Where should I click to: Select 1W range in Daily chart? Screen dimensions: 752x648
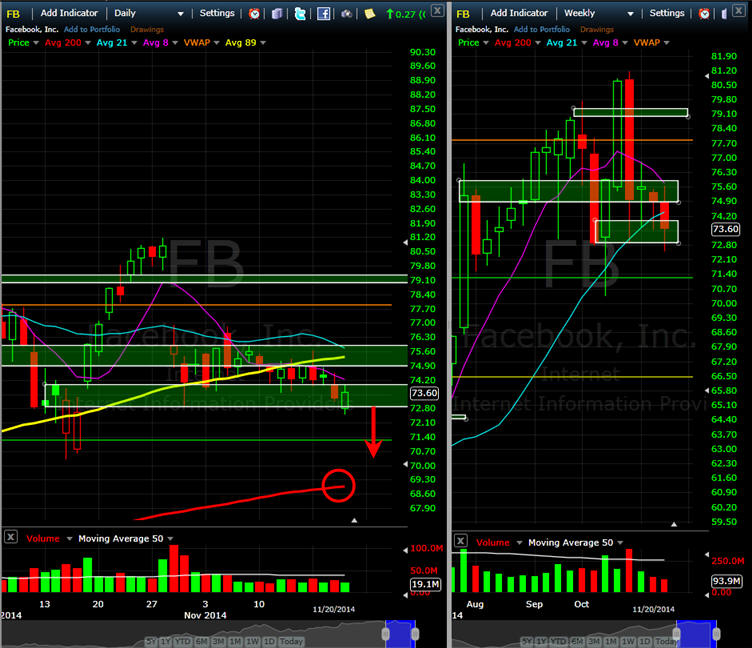coord(252,641)
